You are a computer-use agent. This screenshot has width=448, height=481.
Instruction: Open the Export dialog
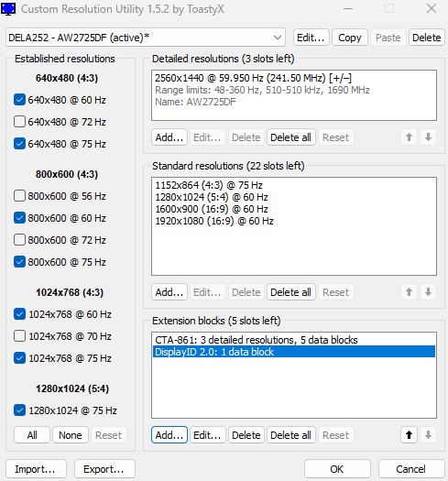point(104,469)
